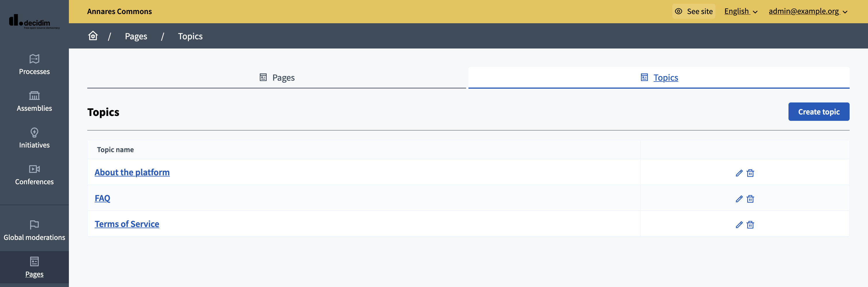The height and width of the screenshot is (287, 868).
Task: Select Initiatives from the sidebar
Action: point(34,138)
